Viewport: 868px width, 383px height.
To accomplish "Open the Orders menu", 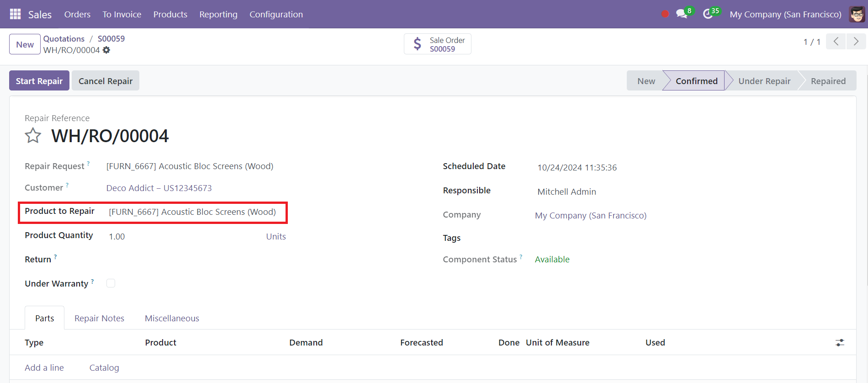I will pyautogui.click(x=77, y=14).
